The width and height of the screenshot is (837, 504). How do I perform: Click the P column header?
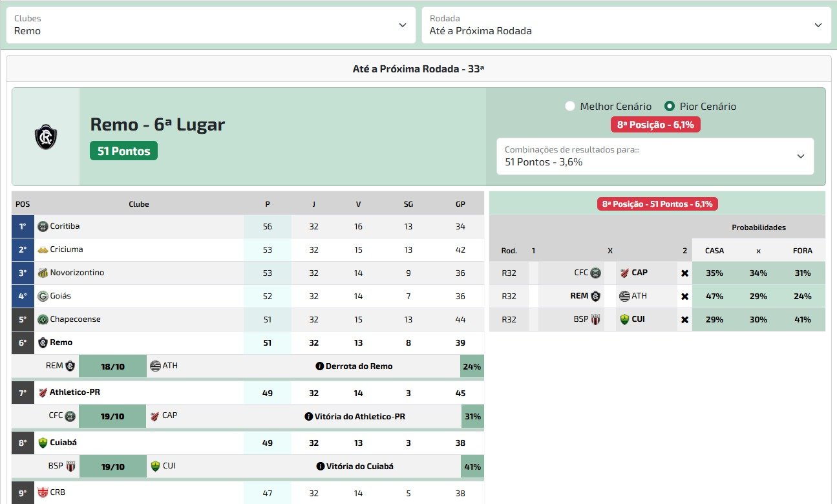pos(268,204)
